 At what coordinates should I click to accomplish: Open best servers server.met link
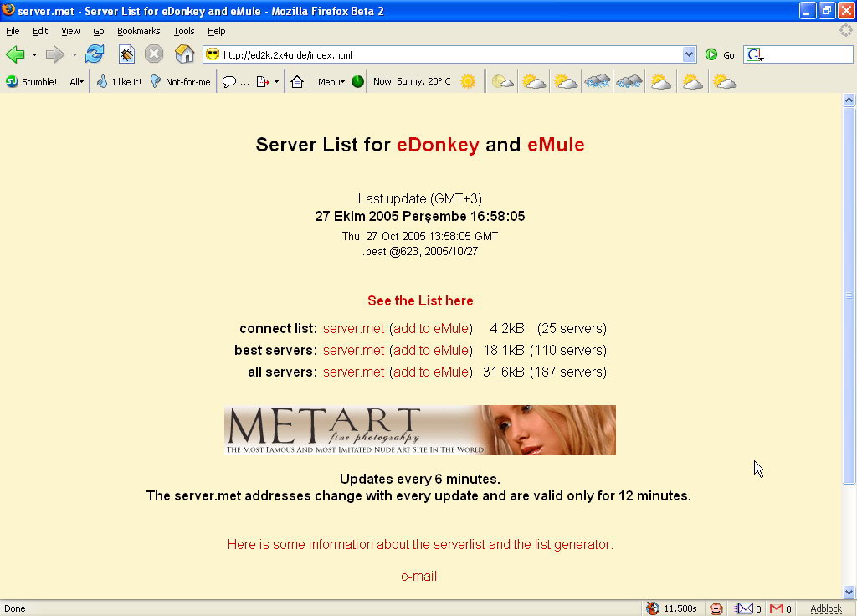[354, 351]
